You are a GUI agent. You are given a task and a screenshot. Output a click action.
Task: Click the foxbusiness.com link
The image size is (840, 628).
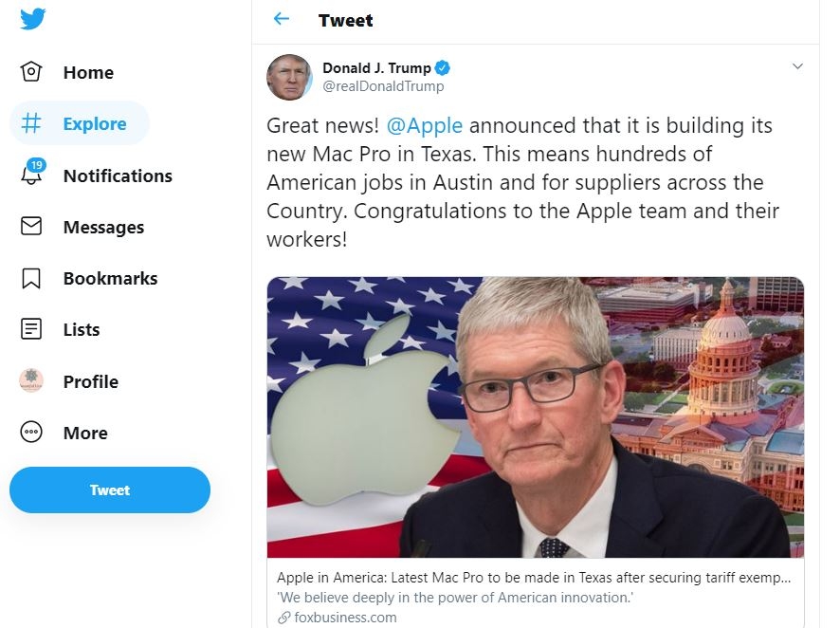[x=345, y=618]
